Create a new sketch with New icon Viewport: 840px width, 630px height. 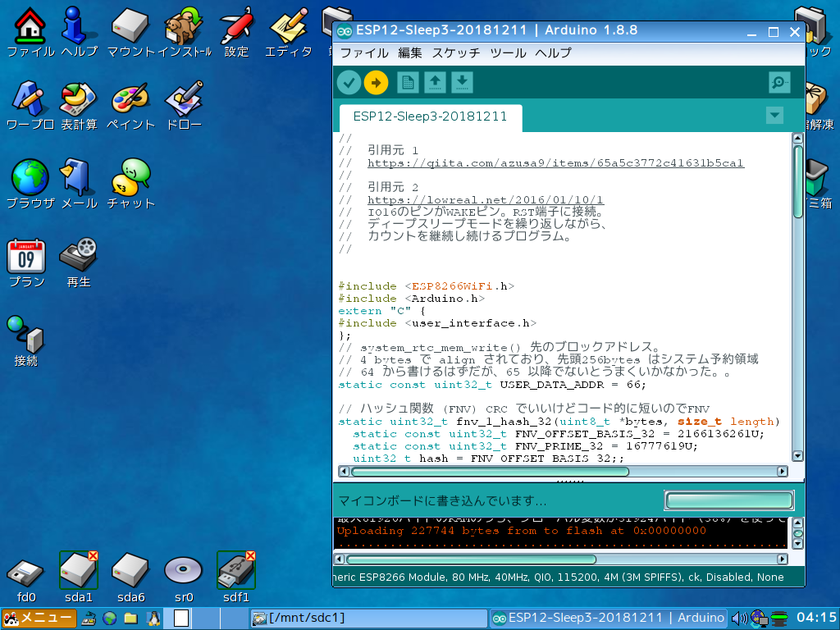pos(408,83)
